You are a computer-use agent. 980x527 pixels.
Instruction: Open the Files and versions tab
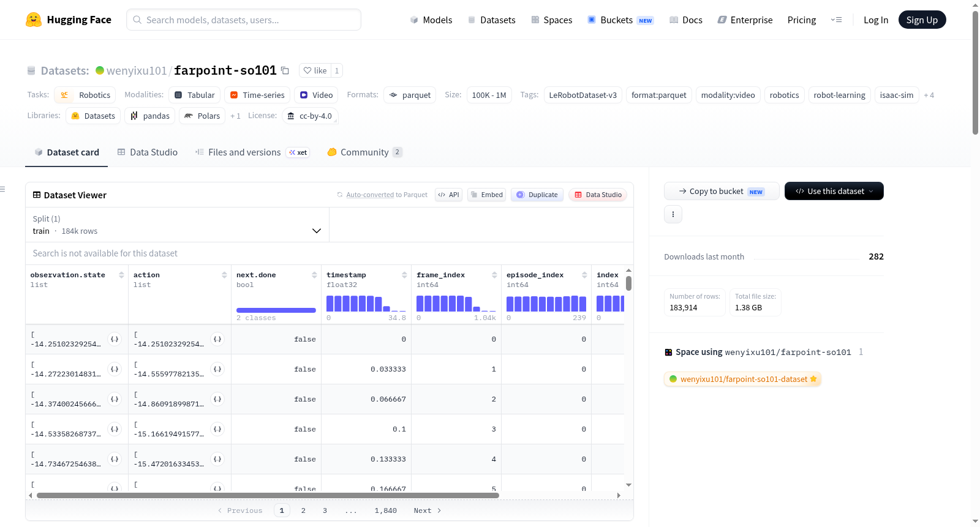coord(252,152)
